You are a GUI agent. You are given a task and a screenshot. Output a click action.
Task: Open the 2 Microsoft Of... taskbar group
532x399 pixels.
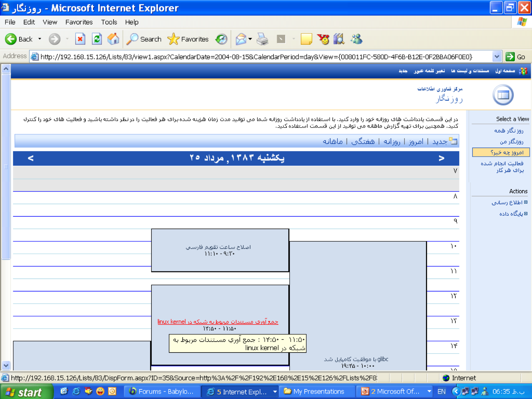[394, 392]
